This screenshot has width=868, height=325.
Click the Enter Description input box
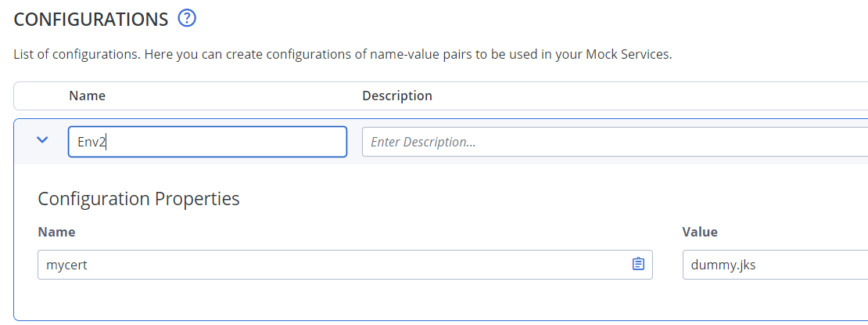click(x=615, y=142)
